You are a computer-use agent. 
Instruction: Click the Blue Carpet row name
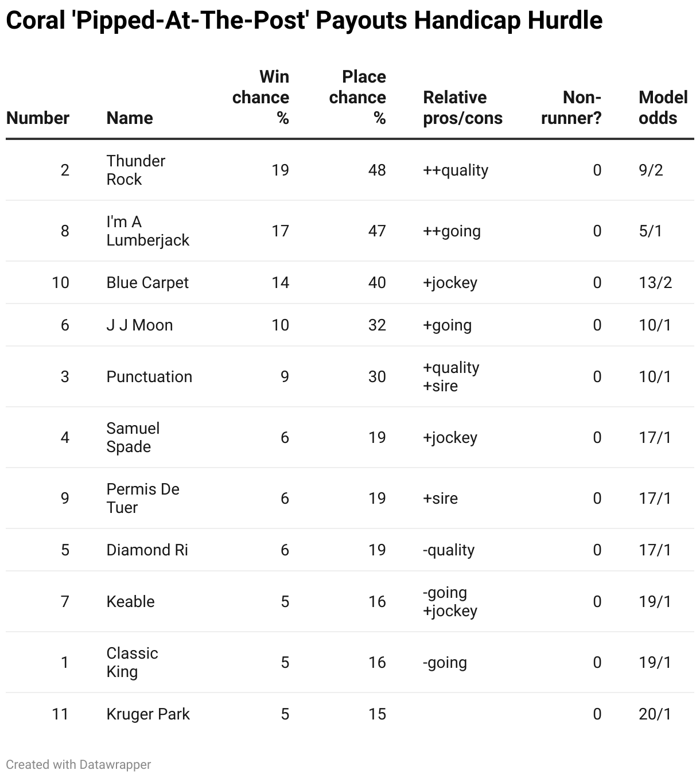pyautogui.click(x=147, y=282)
